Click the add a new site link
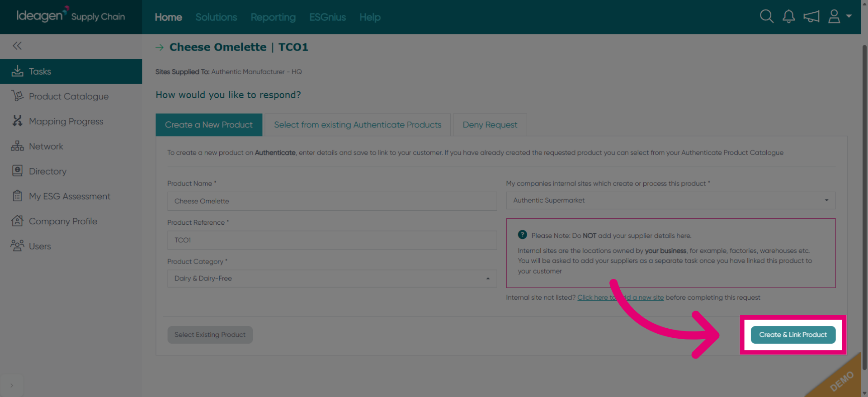This screenshot has height=397, width=868. tap(620, 298)
